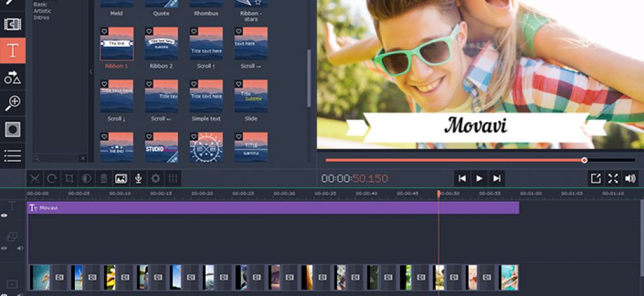The image size is (644, 296).
Task: Select the Crop tool in toolbar
Action: 70,178
